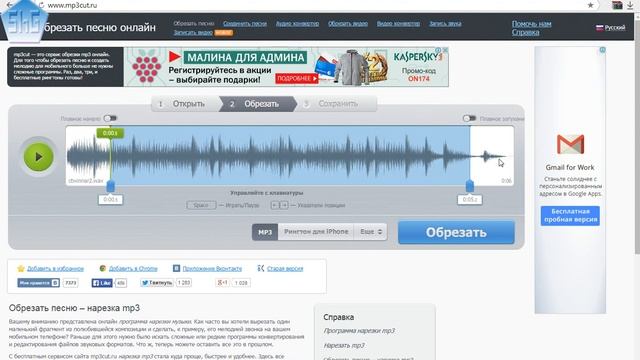Image resolution: width=640 pixels, height=360 pixels.
Task: Open Приложение Вконтакте link
Action: pyautogui.click(x=212, y=269)
